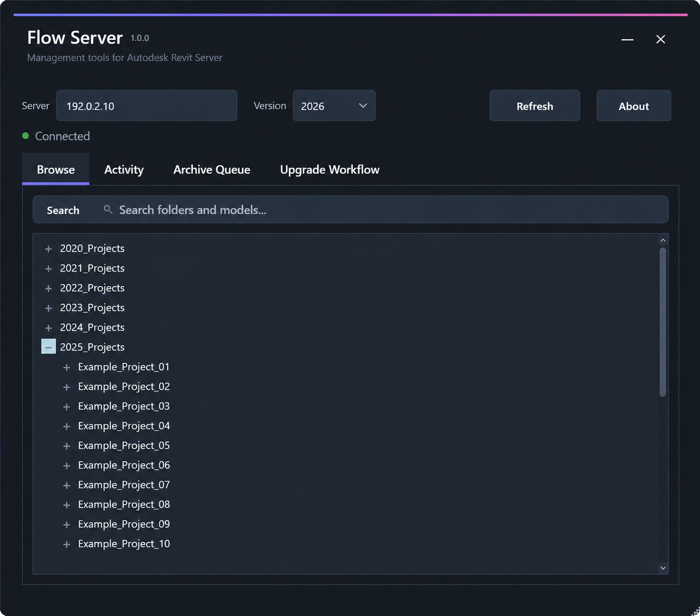Open the Version dropdown
The height and width of the screenshot is (616, 700).
(334, 105)
